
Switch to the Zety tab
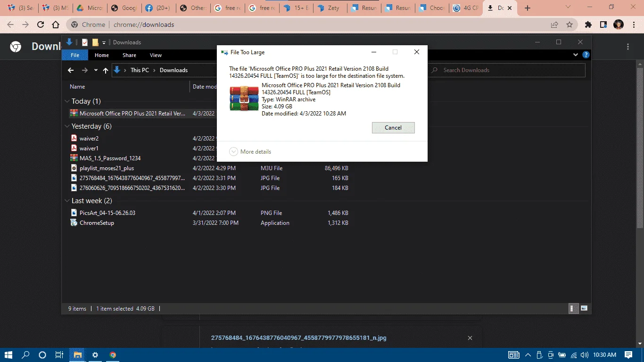coord(330,8)
